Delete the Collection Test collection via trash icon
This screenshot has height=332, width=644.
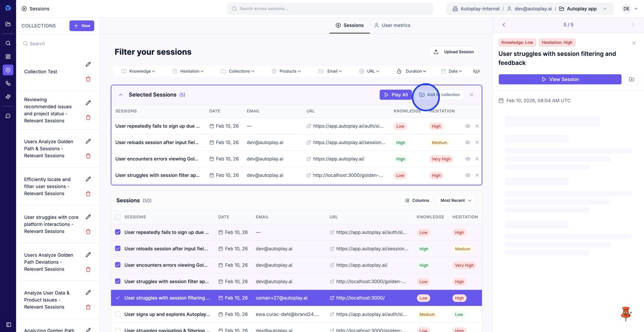pyautogui.click(x=88, y=79)
